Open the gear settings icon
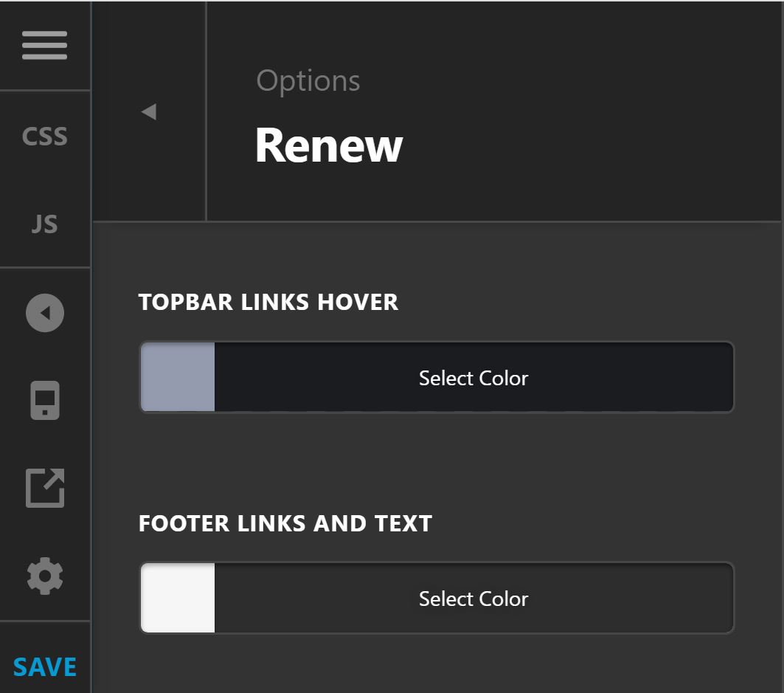 pyautogui.click(x=45, y=576)
